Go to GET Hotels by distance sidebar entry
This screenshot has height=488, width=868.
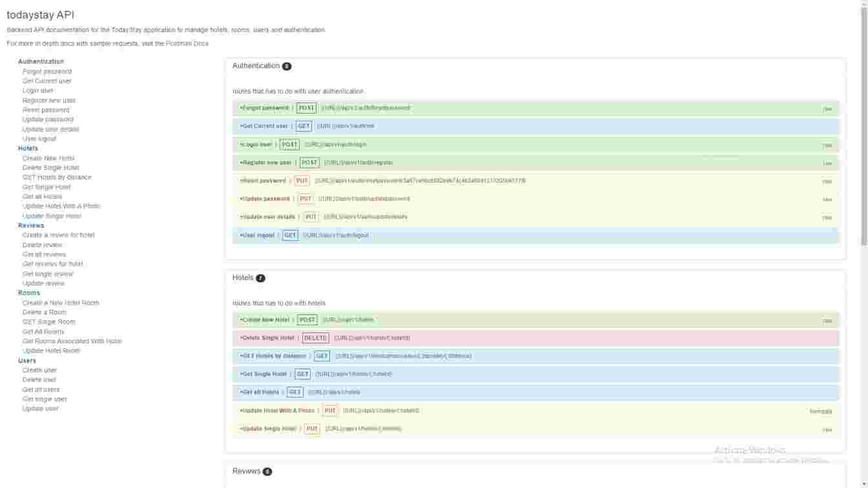[57, 177]
